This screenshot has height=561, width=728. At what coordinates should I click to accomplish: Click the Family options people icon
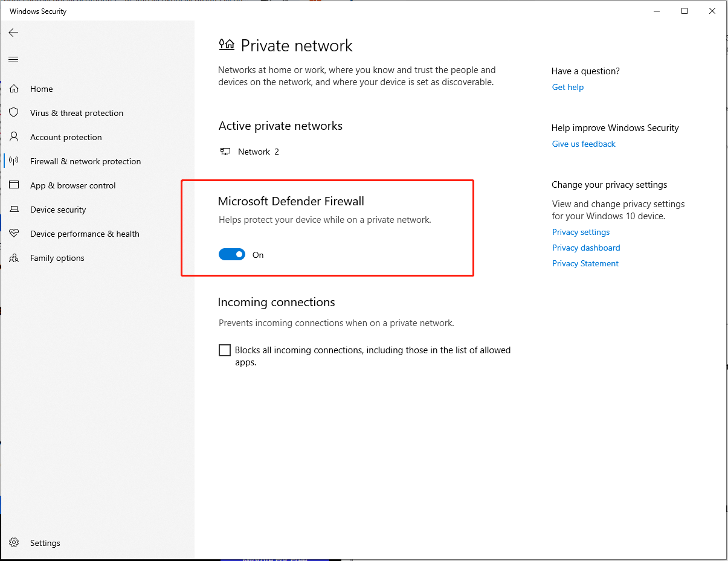(x=14, y=258)
